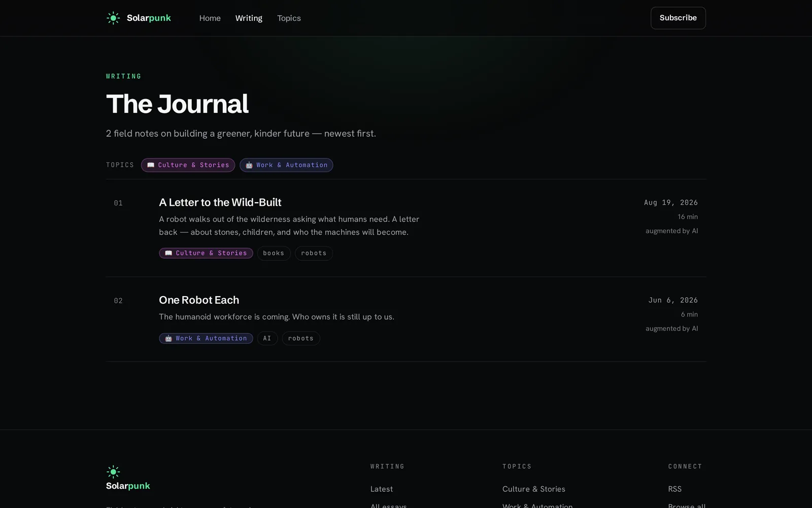Click book icon on first article's category tag

(168, 253)
